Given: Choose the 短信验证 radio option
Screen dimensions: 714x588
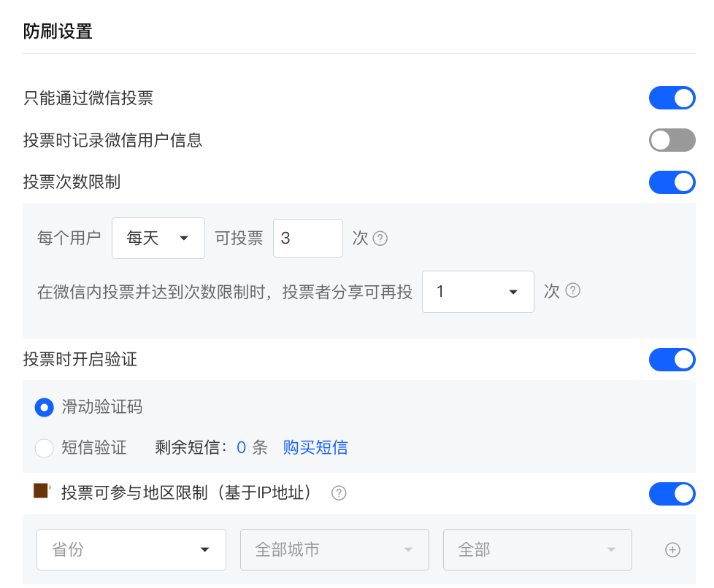Looking at the screenshot, I should point(45,448).
